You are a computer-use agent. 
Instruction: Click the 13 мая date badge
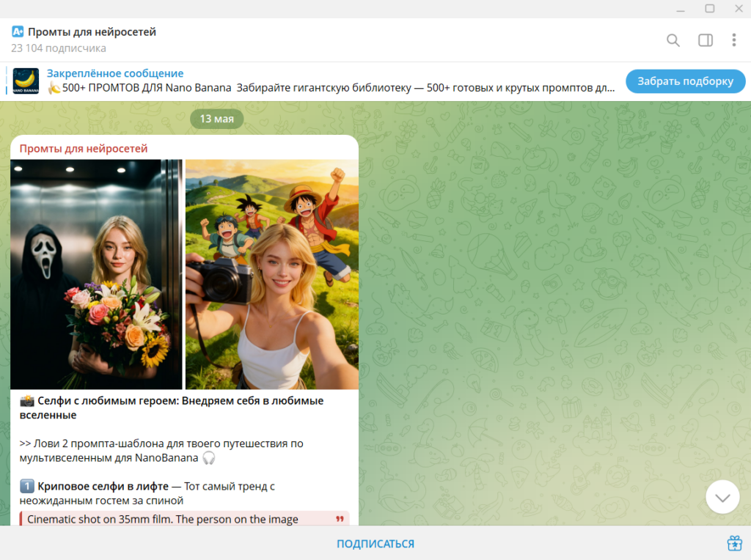[216, 119]
